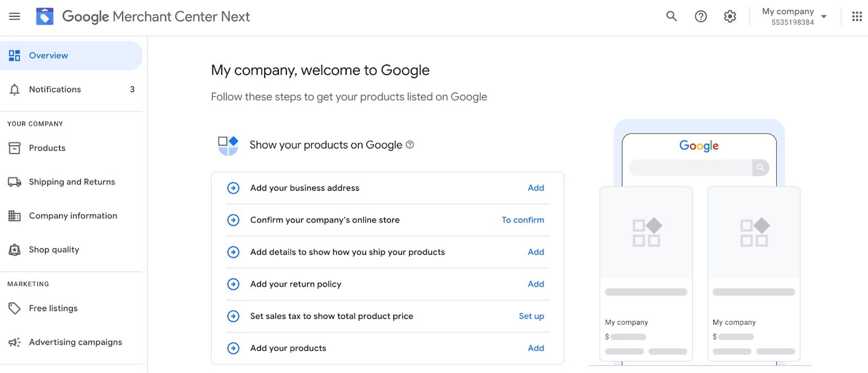Click Add for business address
The height and width of the screenshot is (373, 868).
coord(535,188)
